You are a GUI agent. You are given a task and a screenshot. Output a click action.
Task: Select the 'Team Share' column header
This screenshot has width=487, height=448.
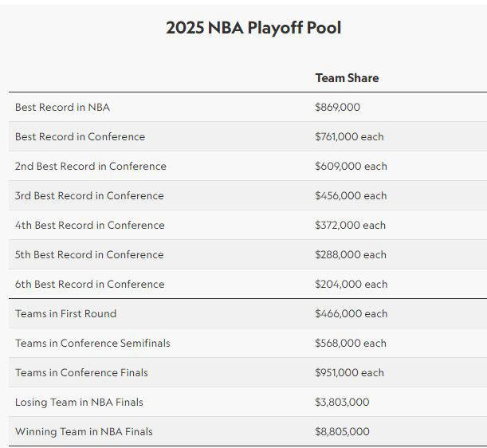[x=347, y=78]
